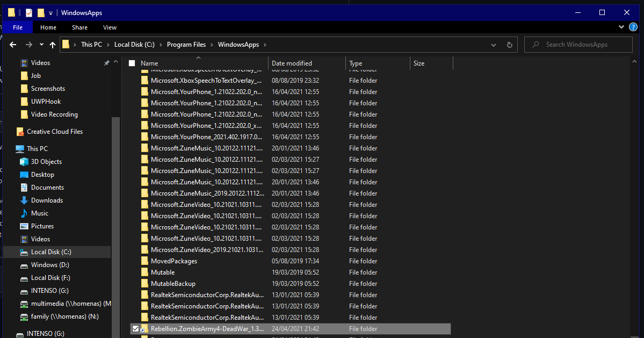
Task: Click New folder icon in quick access toolbar
Action: click(41, 13)
